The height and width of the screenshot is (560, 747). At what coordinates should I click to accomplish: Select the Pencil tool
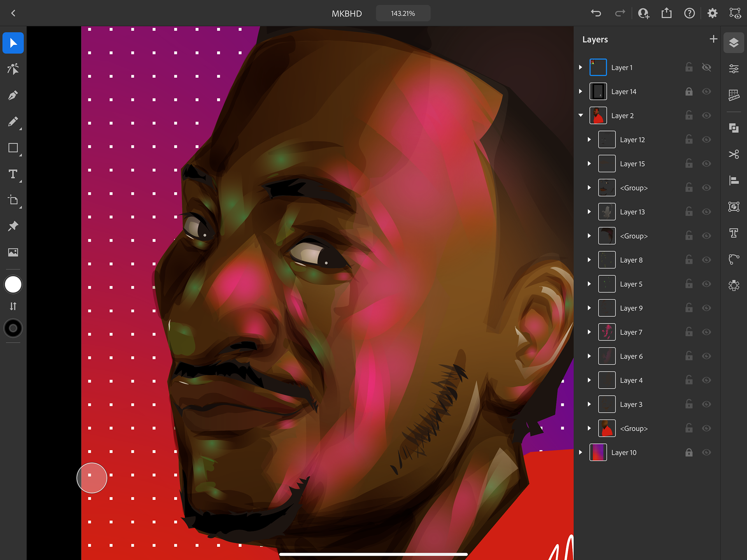13,122
